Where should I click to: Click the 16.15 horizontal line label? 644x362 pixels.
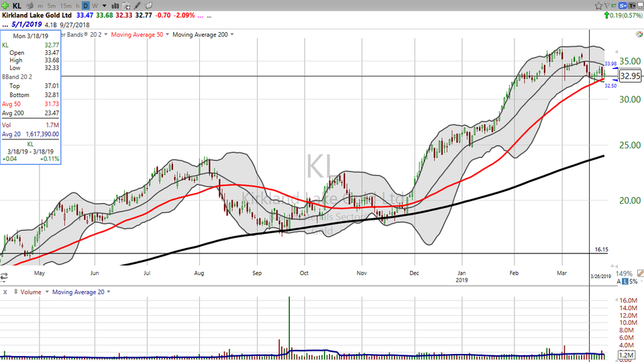tap(601, 249)
